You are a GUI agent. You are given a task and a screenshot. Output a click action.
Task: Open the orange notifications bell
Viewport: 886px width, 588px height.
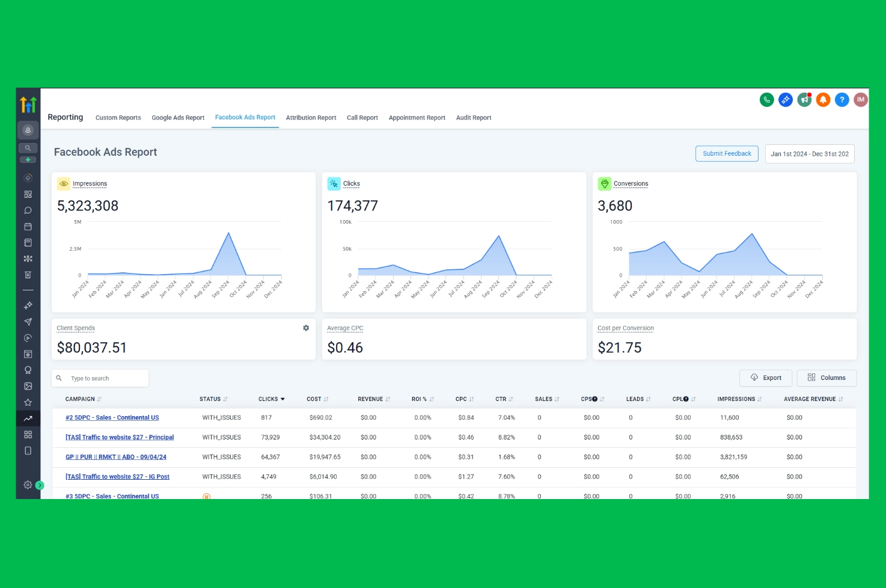(x=823, y=100)
